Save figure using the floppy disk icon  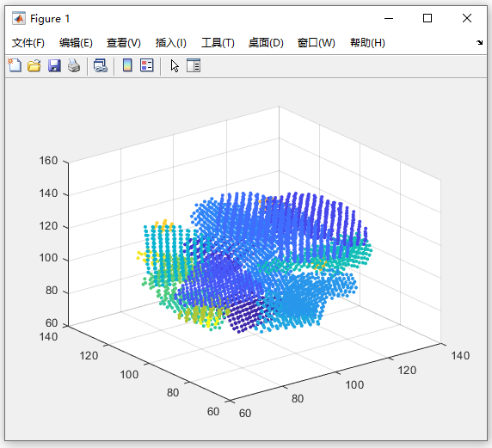point(54,65)
